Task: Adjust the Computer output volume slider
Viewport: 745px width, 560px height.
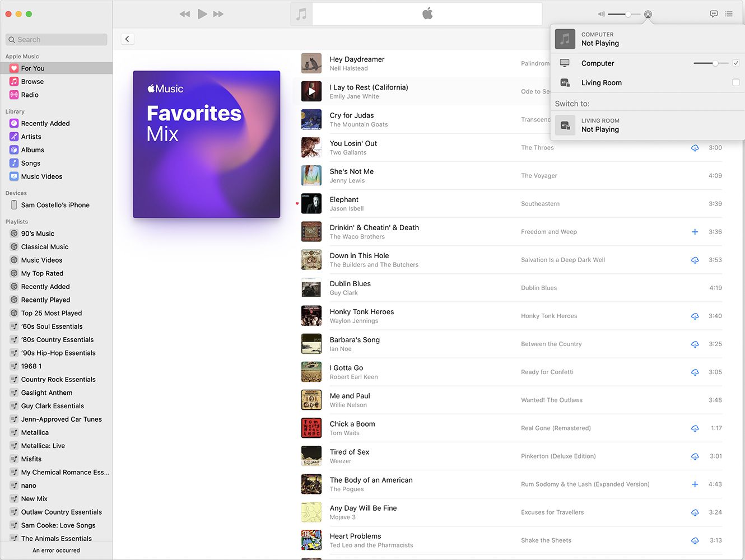Action: (711, 63)
